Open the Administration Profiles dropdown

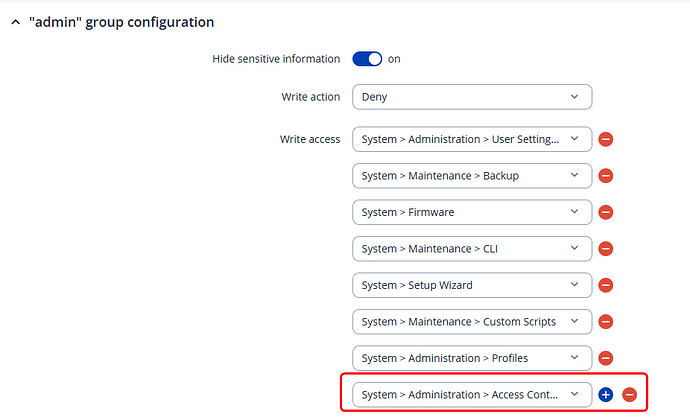pyautogui.click(x=472, y=358)
